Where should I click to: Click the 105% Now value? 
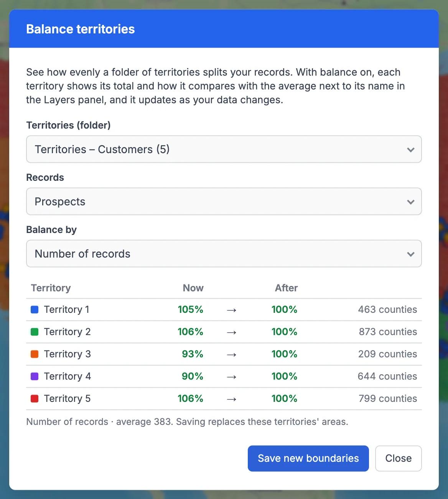pyautogui.click(x=191, y=309)
